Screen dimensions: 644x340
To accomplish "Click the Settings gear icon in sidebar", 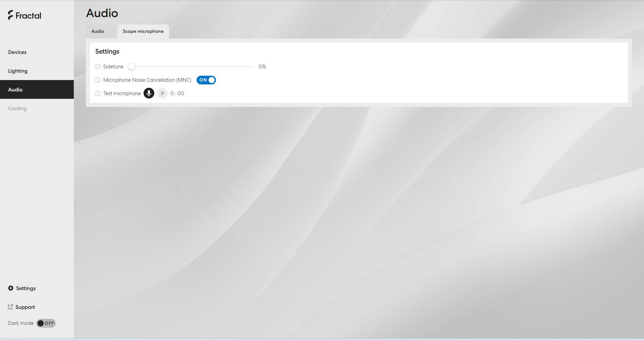I will (11, 288).
